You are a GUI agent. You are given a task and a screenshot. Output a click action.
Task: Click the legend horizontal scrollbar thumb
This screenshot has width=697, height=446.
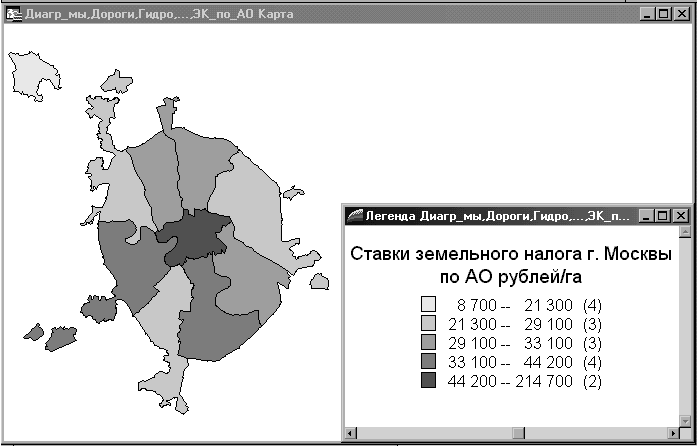pos(518,433)
